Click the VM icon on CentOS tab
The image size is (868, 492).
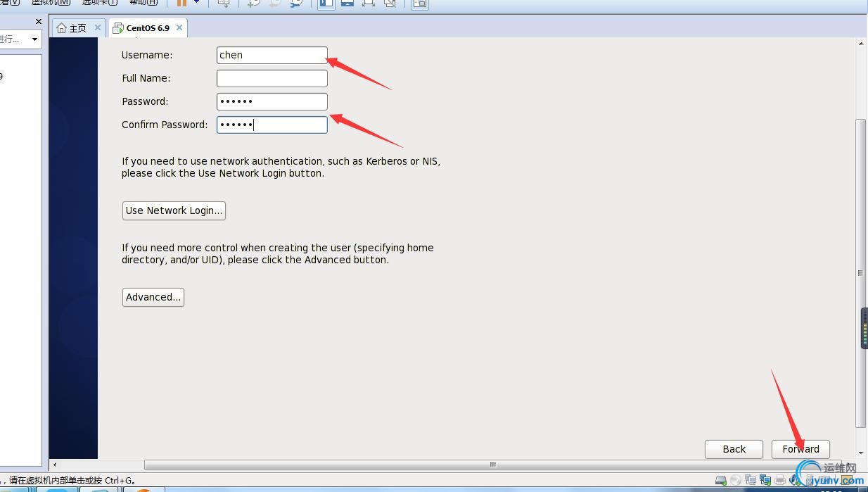point(118,28)
